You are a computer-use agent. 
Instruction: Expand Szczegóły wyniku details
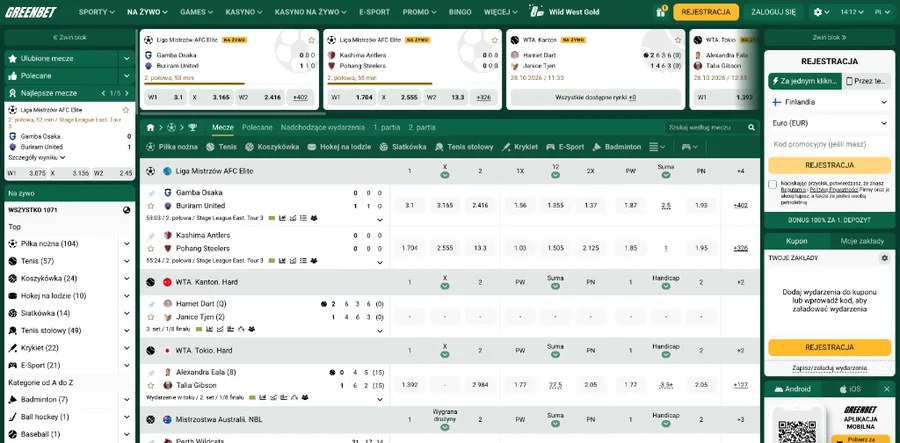coord(37,157)
